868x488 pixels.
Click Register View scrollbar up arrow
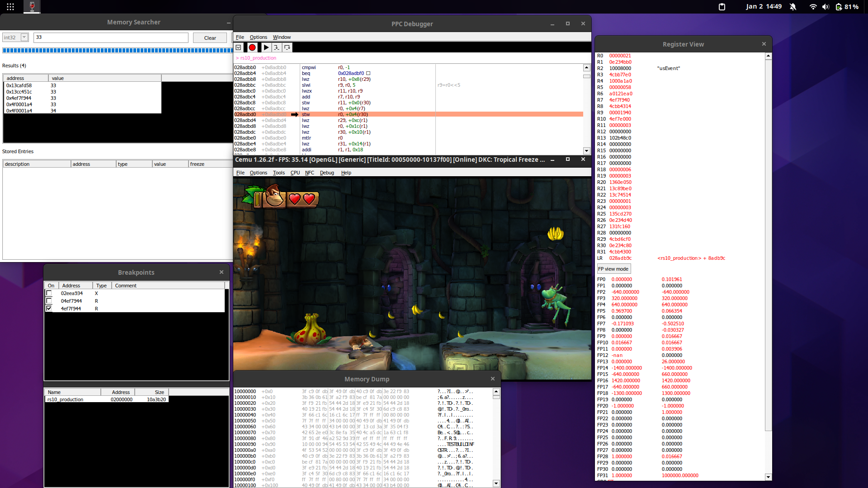point(768,56)
